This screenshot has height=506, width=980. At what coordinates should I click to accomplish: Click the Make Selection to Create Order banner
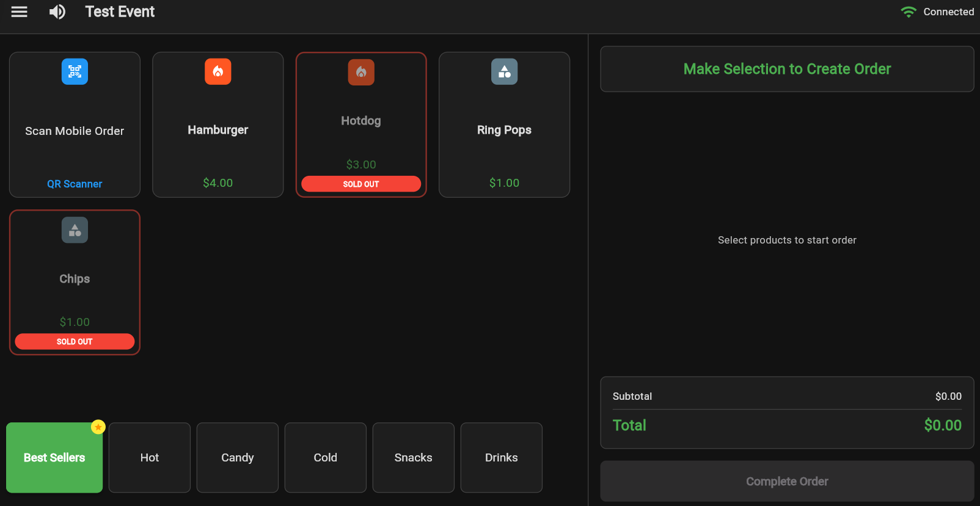(787, 69)
